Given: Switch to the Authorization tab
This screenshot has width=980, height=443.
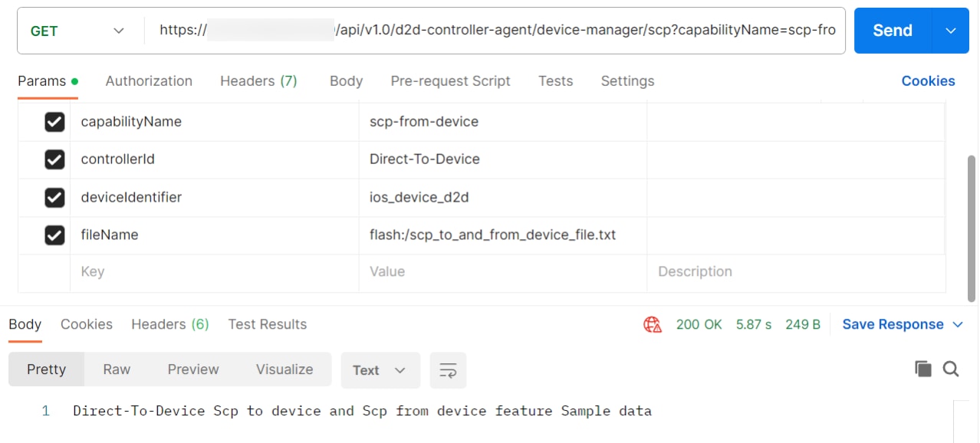Looking at the screenshot, I should [149, 81].
